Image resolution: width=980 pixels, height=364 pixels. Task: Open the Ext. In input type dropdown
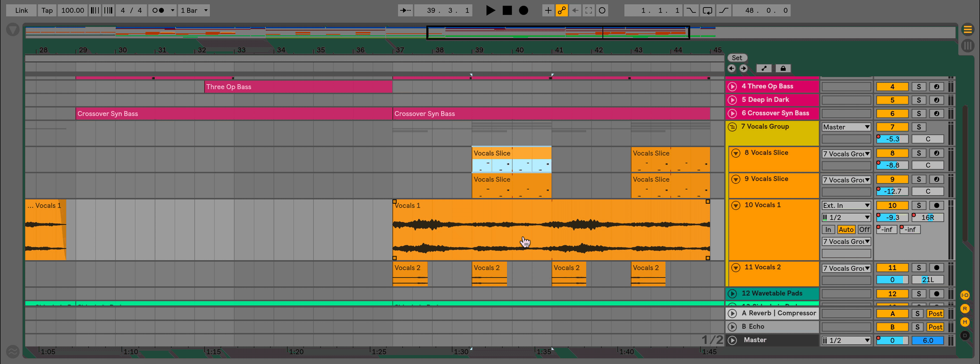pos(846,206)
